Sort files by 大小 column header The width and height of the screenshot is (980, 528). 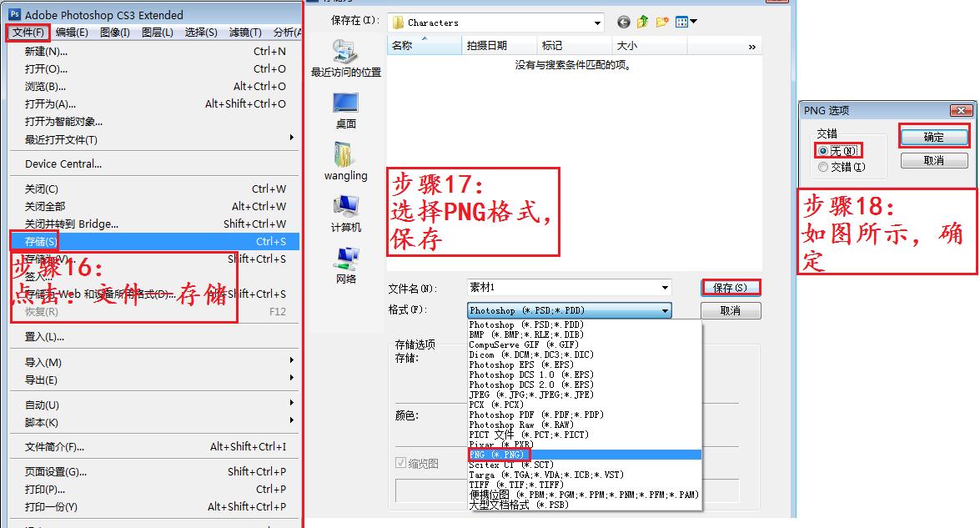tap(650, 46)
